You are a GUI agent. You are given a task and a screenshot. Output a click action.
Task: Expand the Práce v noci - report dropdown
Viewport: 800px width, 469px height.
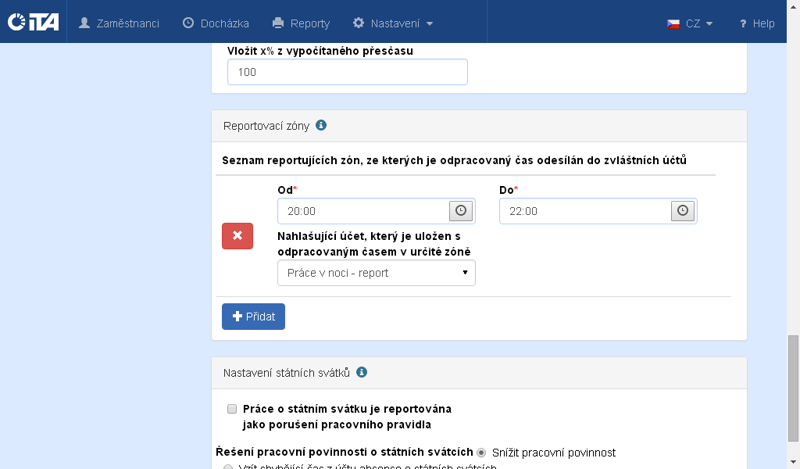376,273
